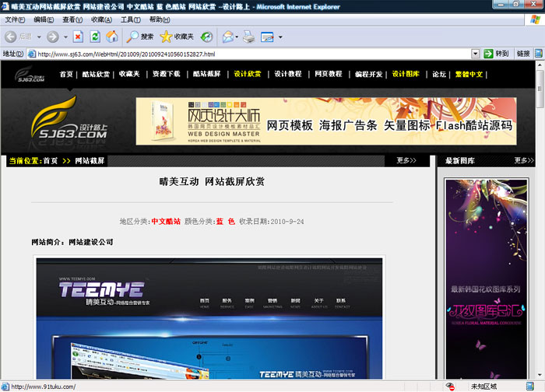The height and width of the screenshot is (392, 545).
Task: Open Favorites star icon
Action: tap(177, 37)
